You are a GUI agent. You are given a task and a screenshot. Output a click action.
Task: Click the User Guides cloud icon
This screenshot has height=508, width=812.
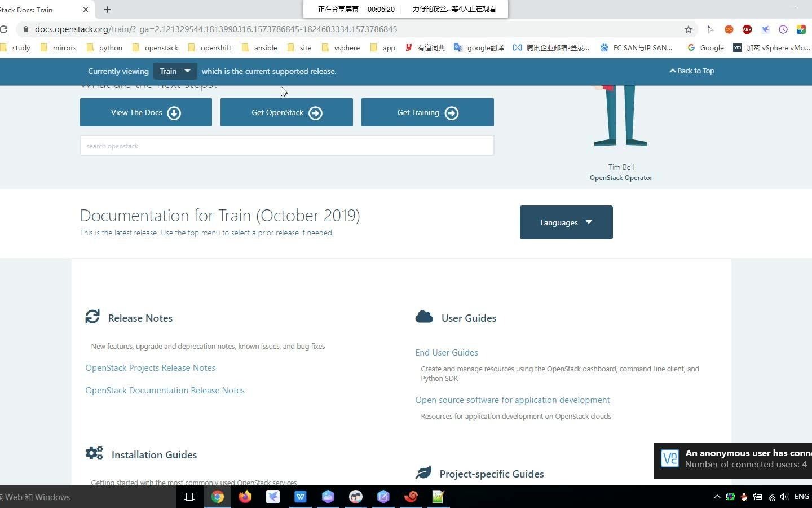coord(424,317)
